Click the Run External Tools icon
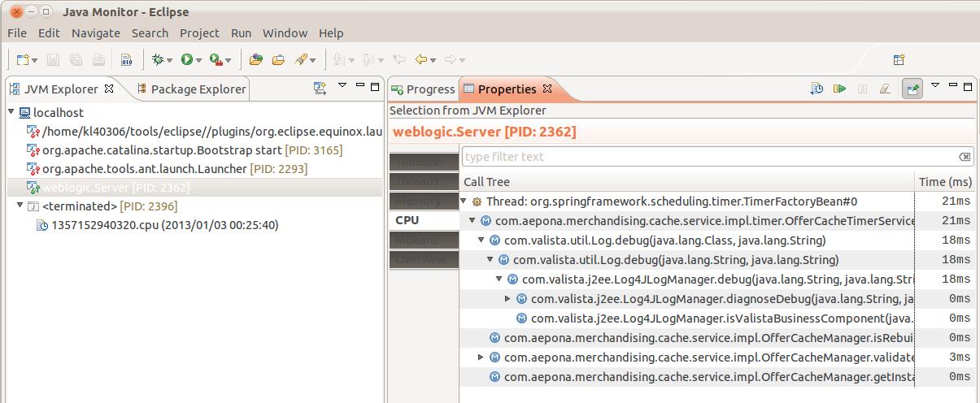 pos(216,59)
